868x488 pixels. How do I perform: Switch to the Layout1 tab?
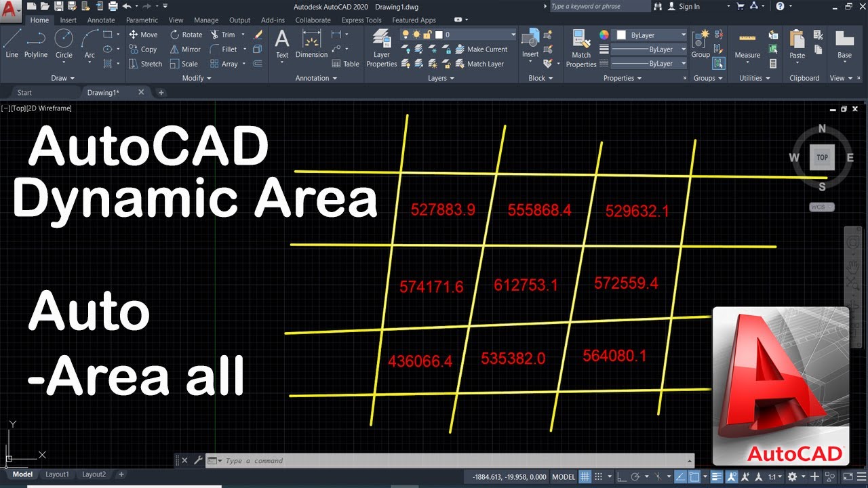[x=58, y=474]
